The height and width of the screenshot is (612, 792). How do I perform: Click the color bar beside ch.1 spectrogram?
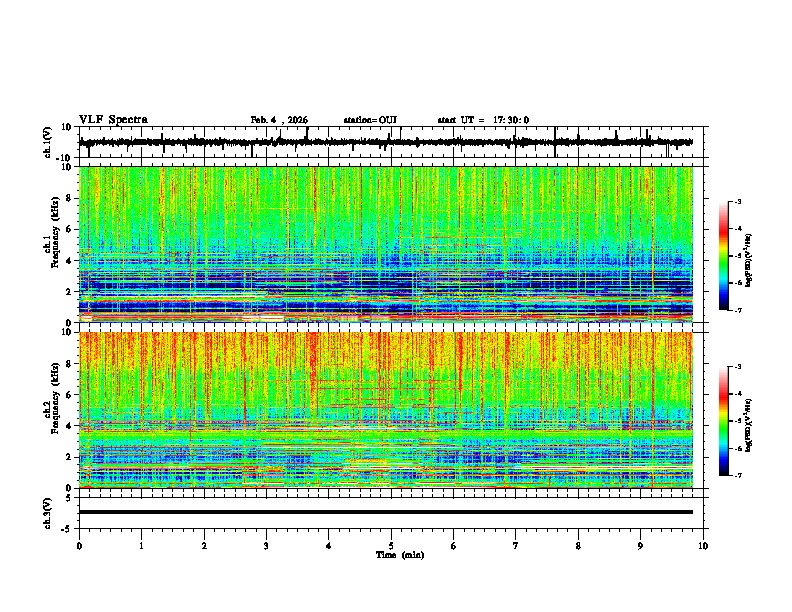[724, 256]
